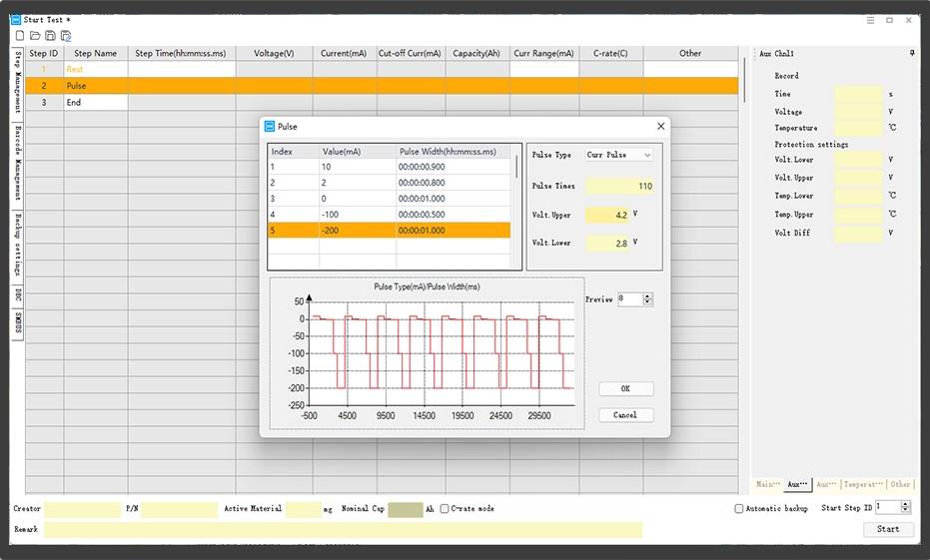This screenshot has height=560, width=930.
Task: Select the active Aux... bottom tab
Action: click(798, 485)
